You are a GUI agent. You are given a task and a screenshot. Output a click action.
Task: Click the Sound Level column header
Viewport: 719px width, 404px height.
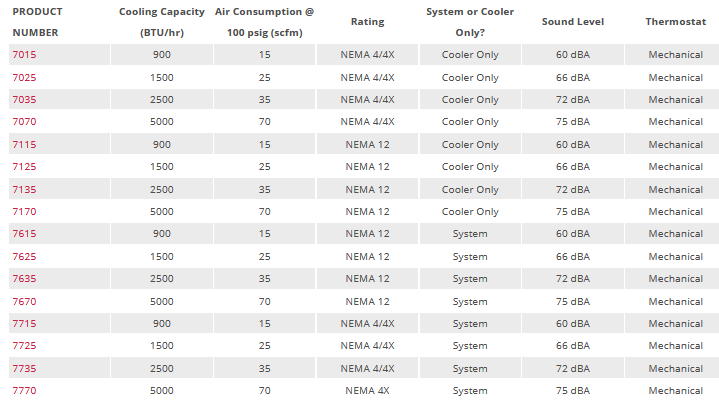click(572, 21)
